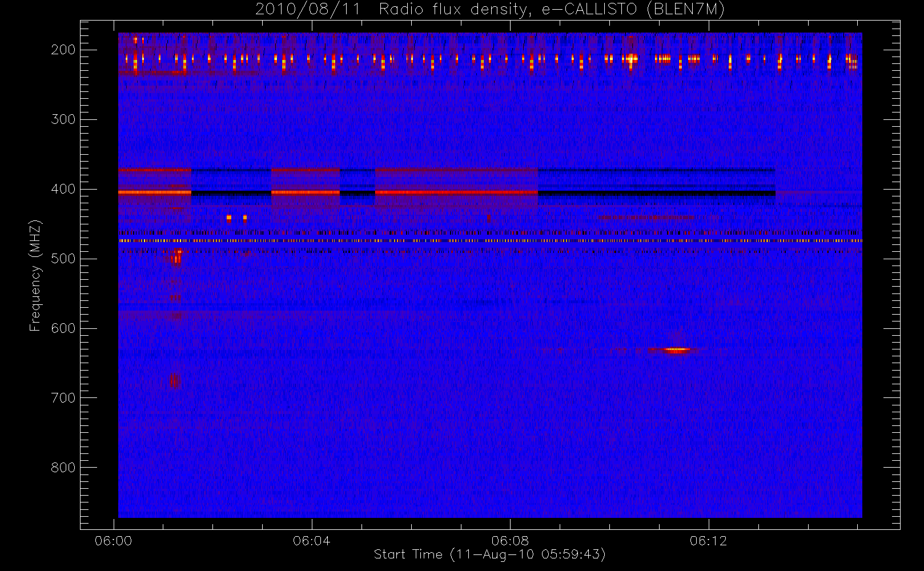Click the 'Frequency (MHZ)' axis title
This screenshot has width=924, height=571.
click(x=35, y=275)
